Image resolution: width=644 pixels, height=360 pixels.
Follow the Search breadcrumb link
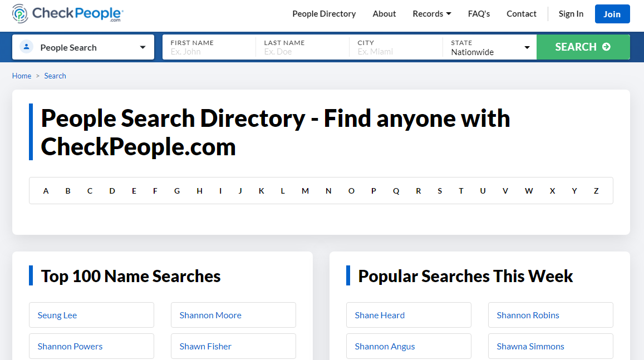click(55, 76)
